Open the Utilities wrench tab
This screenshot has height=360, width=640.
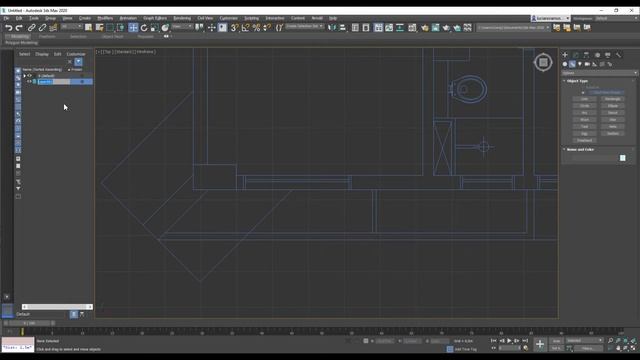(618, 55)
